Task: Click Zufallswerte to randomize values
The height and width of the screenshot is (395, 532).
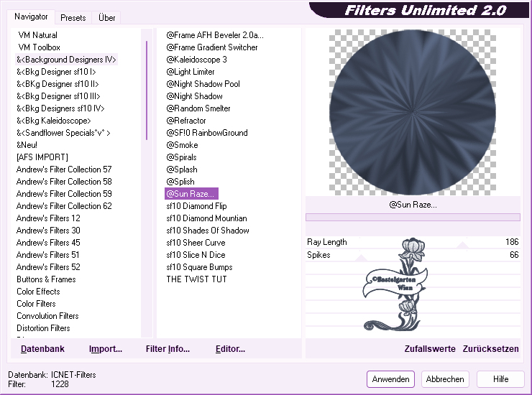Action: pos(430,349)
